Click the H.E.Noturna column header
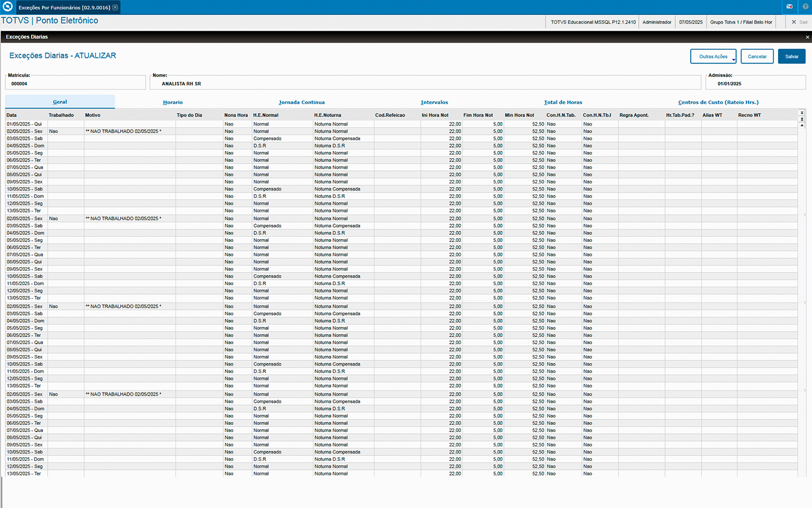Screen dimensions: 812x508 click(x=328, y=115)
